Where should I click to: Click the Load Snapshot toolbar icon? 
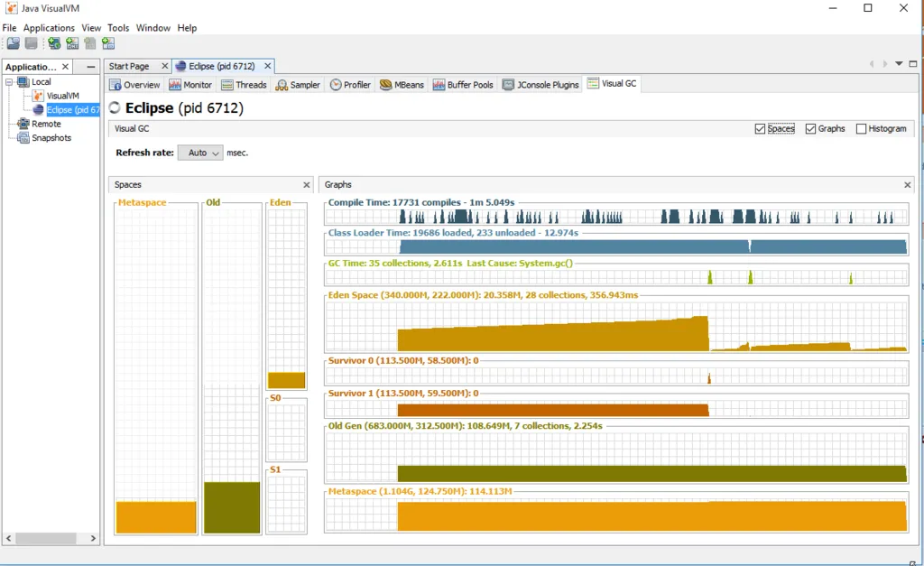pyautogui.click(x=13, y=43)
